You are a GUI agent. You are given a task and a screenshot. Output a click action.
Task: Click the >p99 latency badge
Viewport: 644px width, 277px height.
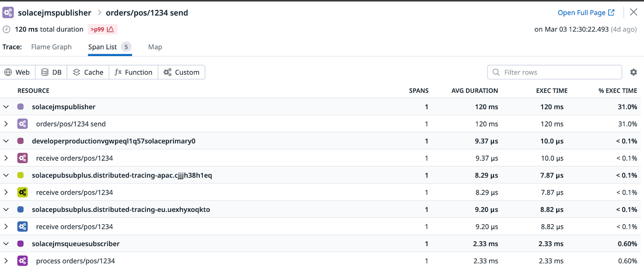(102, 29)
